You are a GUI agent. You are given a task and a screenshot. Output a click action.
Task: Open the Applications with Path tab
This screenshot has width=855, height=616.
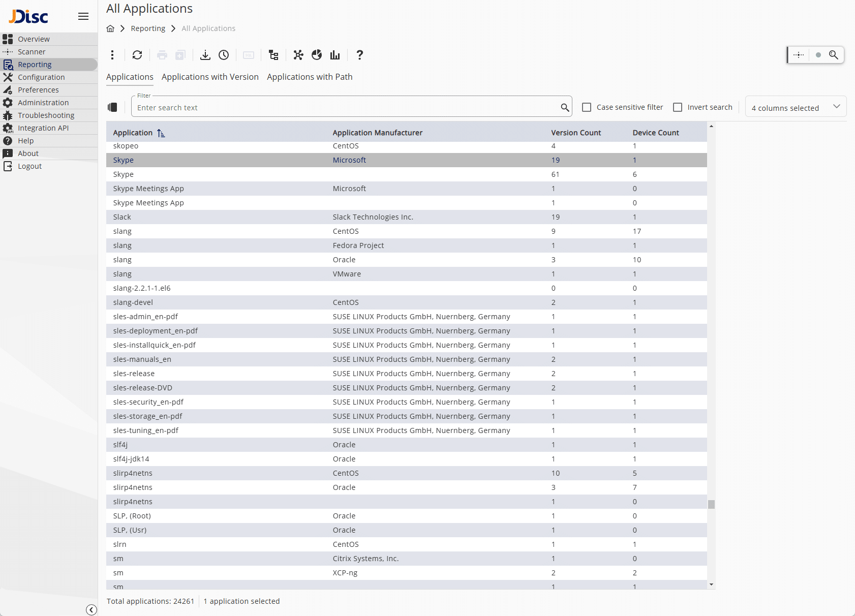(x=310, y=77)
